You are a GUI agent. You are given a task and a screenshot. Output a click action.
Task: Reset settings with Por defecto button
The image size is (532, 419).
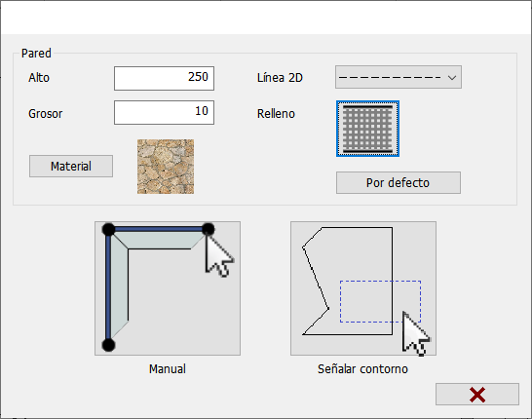tap(399, 183)
